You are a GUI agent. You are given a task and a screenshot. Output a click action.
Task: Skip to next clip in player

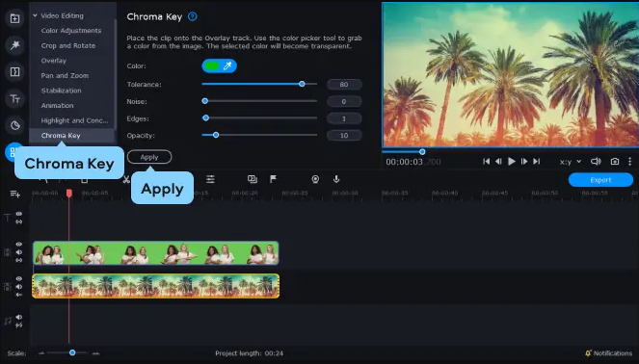coord(537,162)
